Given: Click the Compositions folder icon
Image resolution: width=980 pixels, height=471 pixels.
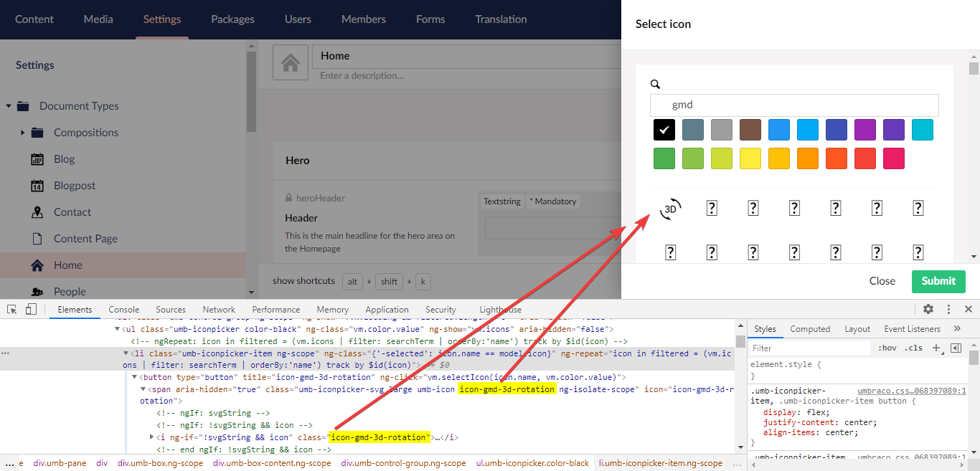Looking at the screenshot, I should point(38,133).
